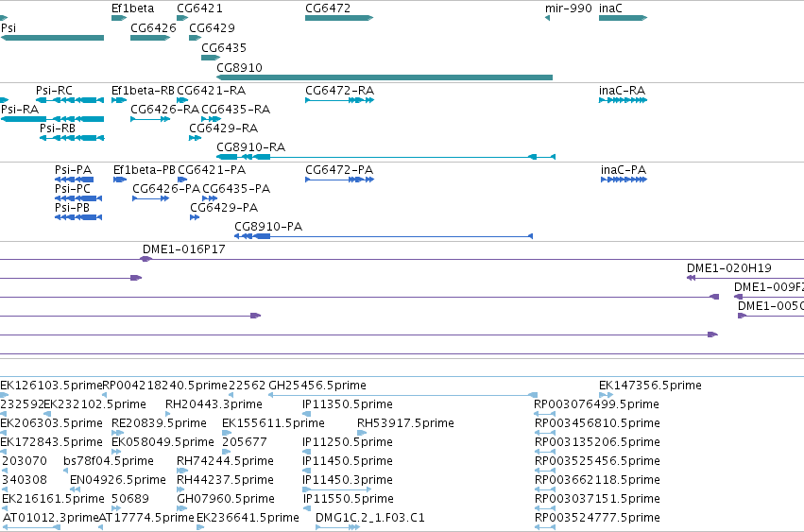Click the EK172843.5prime EST label
804x532 pixels.
tap(51, 442)
